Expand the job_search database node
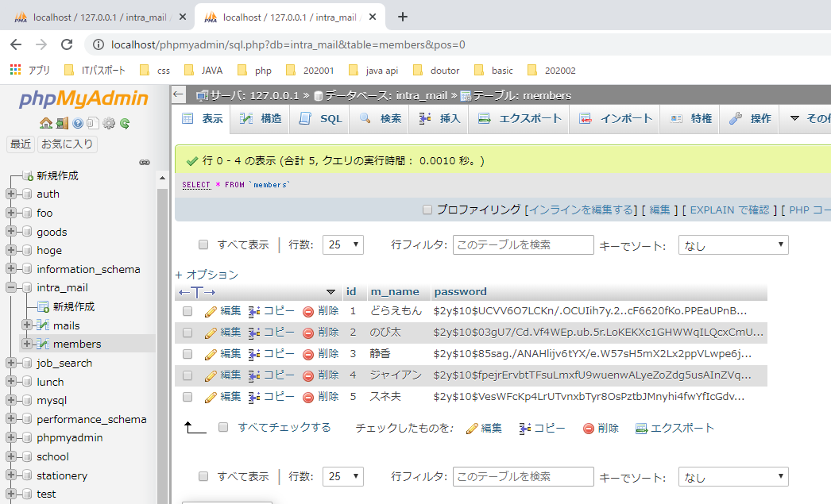 coord(10,363)
